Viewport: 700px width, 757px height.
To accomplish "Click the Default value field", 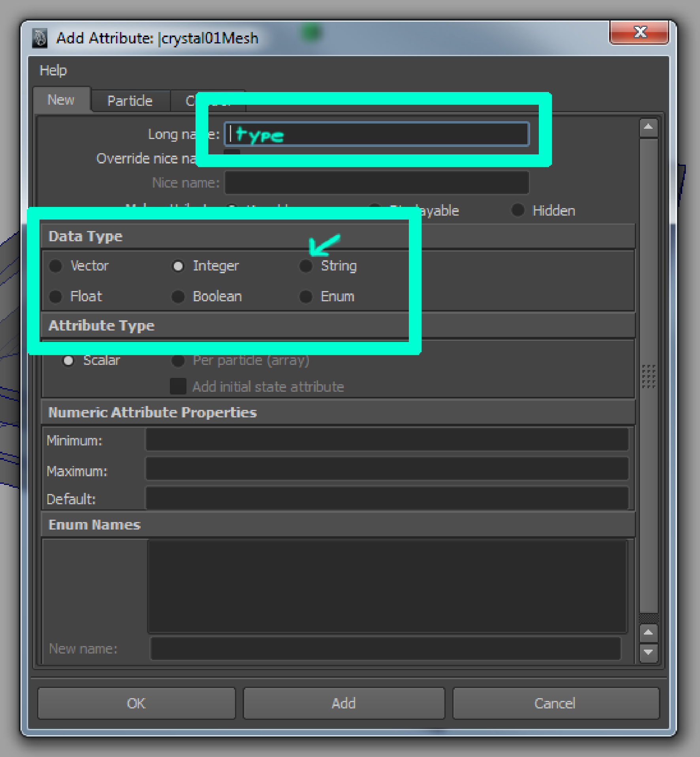I will (387, 498).
